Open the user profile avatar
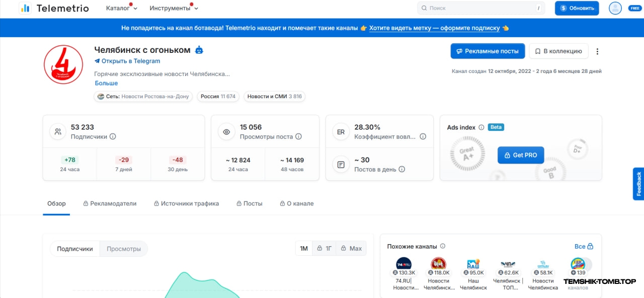644x298 pixels. pyautogui.click(x=615, y=8)
